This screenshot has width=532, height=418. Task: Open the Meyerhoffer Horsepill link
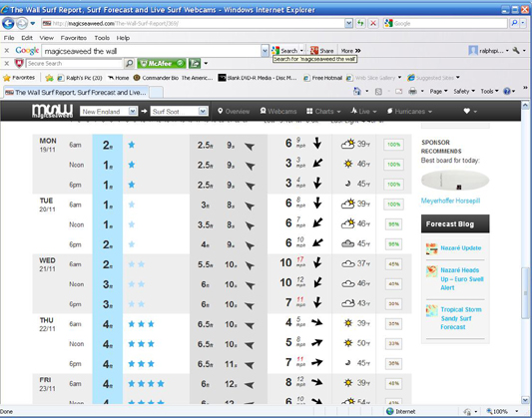[x=450, y=201]
